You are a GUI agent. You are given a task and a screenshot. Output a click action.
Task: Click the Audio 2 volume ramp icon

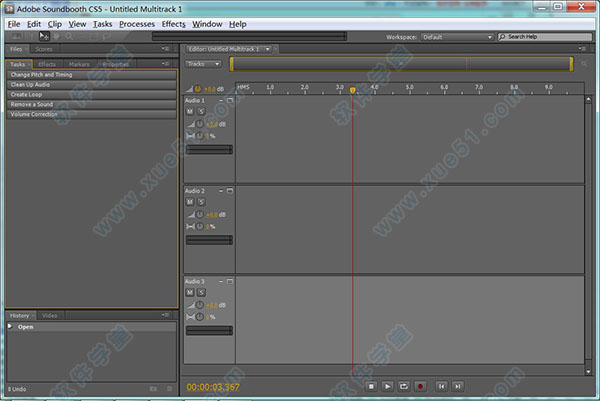tap(190, 215)
